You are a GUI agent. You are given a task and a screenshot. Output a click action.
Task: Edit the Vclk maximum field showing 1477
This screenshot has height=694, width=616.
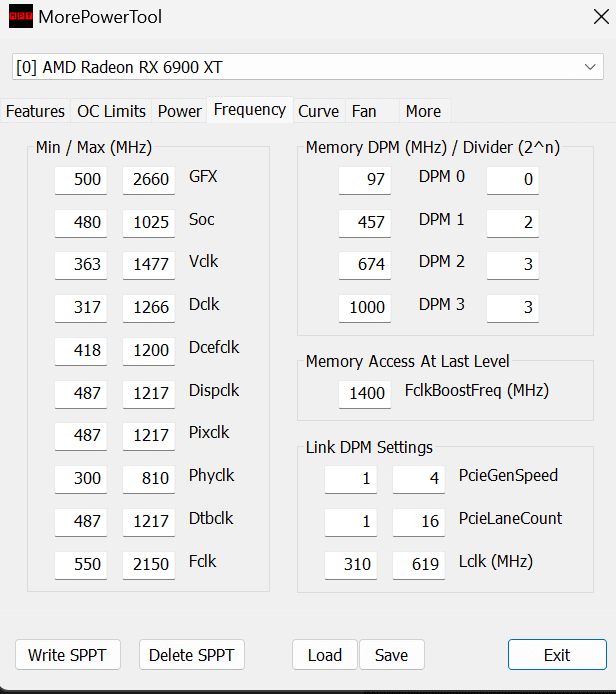click(x=149, y=265)
